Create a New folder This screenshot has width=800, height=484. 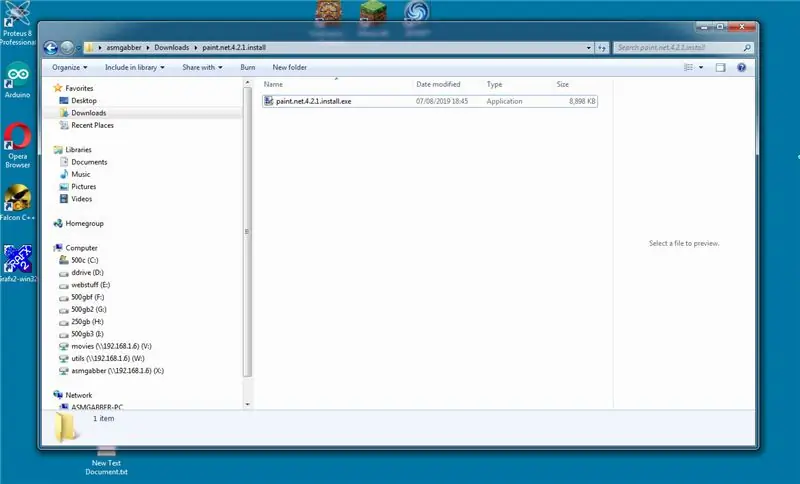[x=289, y=67]
